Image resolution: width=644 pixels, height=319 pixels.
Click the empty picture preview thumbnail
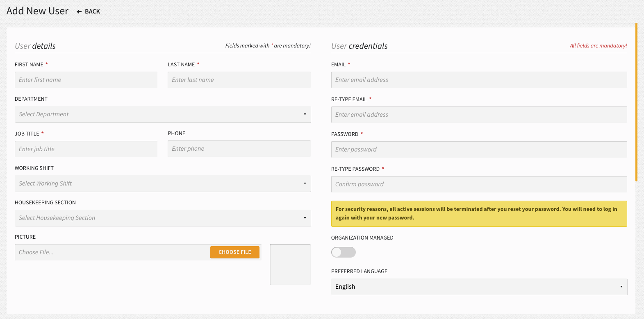coord(290,265)
